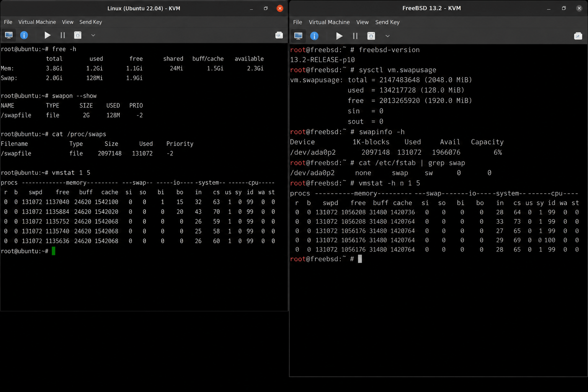Open virtual hardware details in FreeBSD window
588x392 pixels.
314,36
